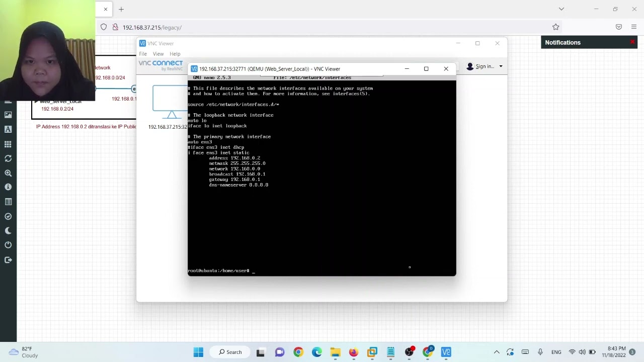Open the grid nodes list icon in sidebar

8,144
